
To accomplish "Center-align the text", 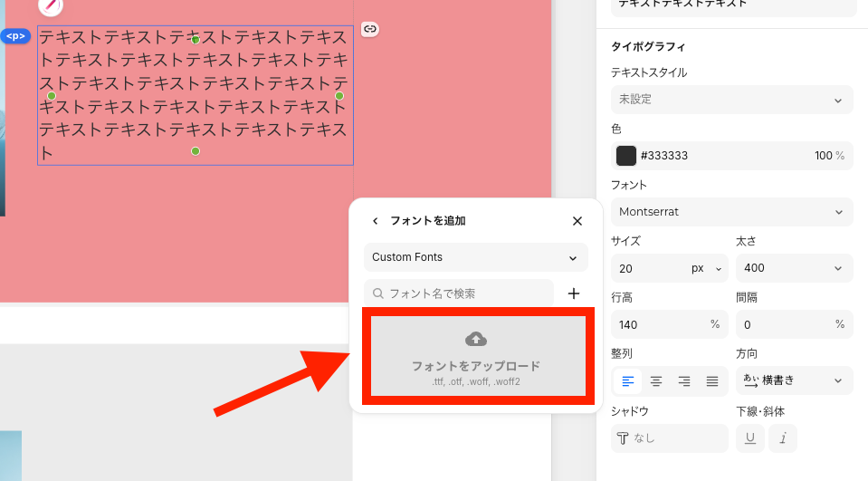I will [x=656, y=381].
